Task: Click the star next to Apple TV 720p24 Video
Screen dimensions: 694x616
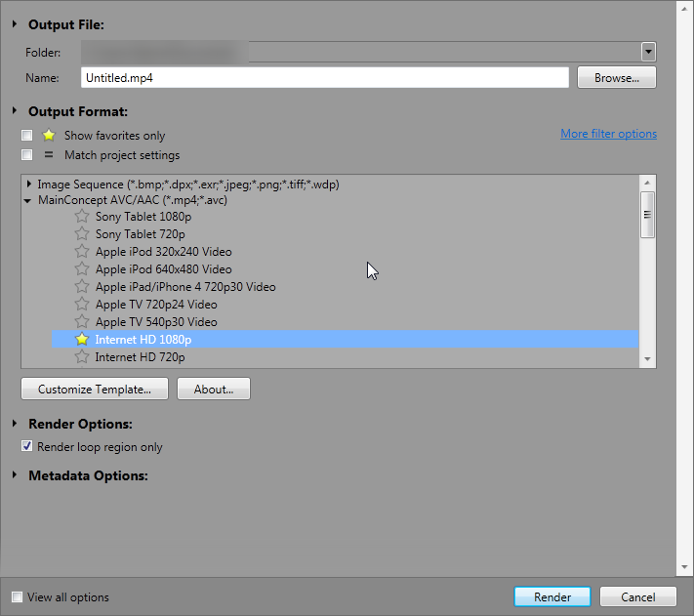Action: [x=81, y=304]
